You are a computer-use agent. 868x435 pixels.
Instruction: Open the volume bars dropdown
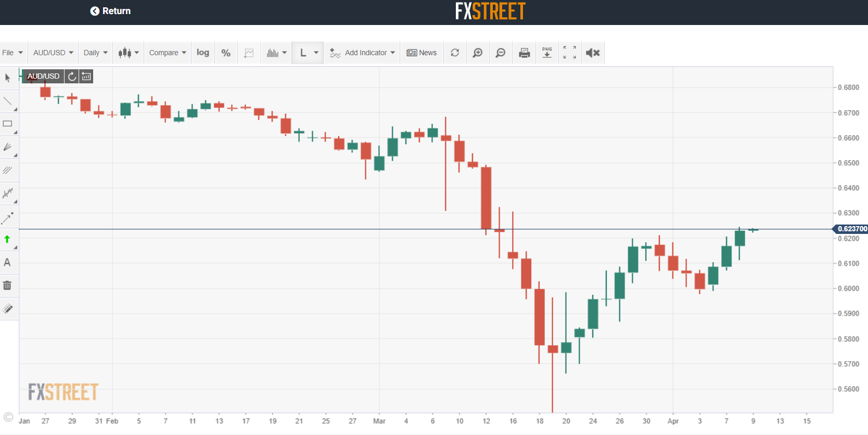tap(276, 53)
